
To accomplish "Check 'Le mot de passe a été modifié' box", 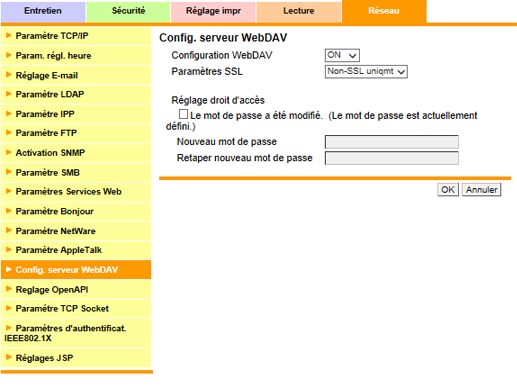I will pos(183,114).
